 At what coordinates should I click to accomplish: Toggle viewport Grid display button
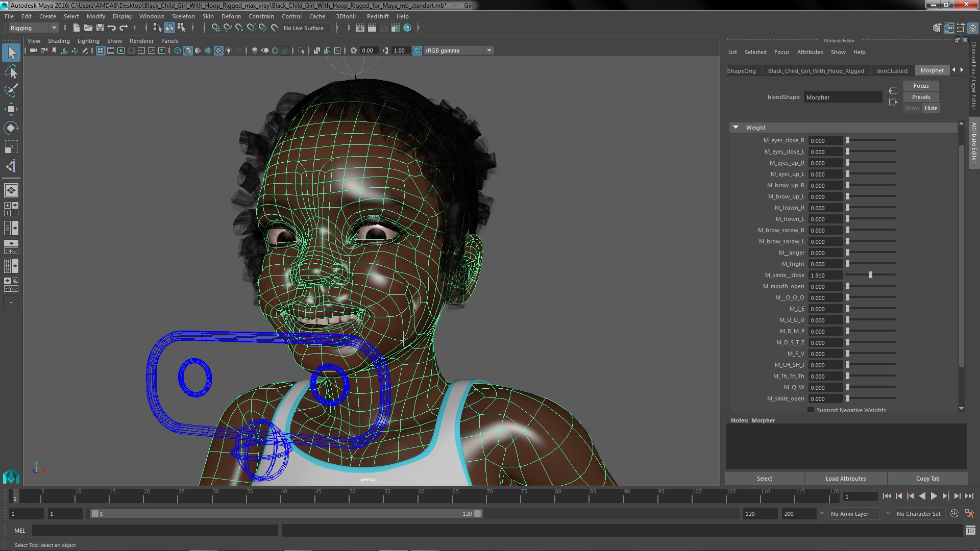pyautogui.click(x=101, y=51)
